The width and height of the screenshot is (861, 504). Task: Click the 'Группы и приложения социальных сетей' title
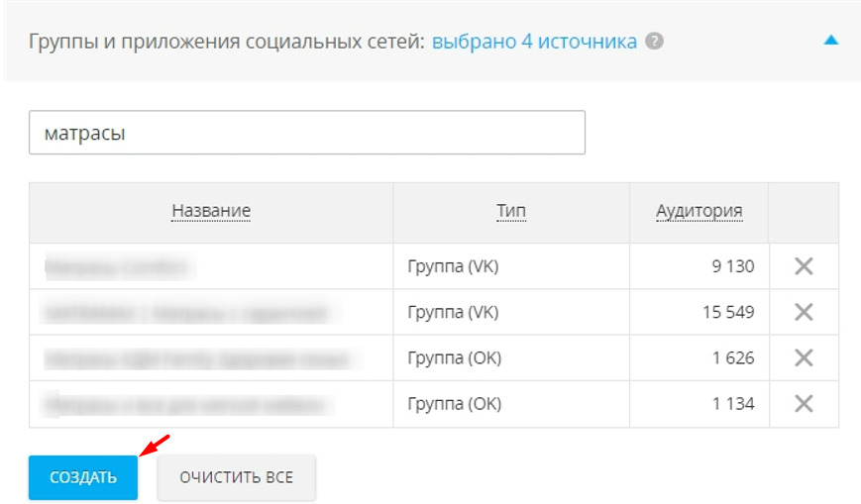226,42
